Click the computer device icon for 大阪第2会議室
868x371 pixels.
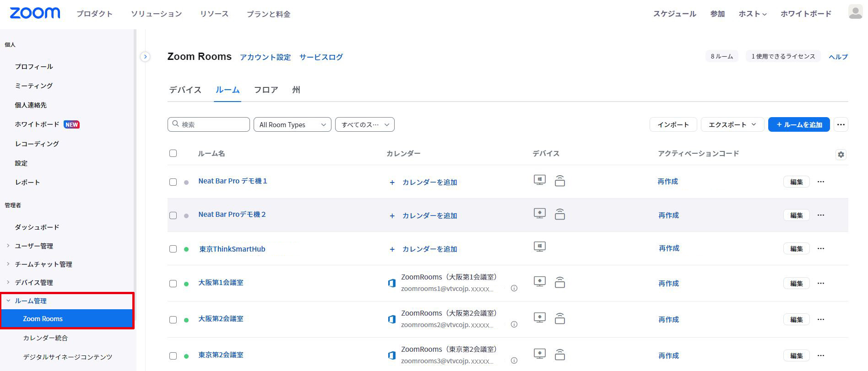point(540,318)
